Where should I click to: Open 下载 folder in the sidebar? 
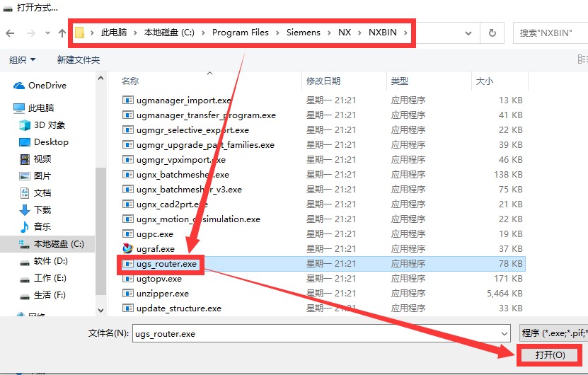(35, 210)
